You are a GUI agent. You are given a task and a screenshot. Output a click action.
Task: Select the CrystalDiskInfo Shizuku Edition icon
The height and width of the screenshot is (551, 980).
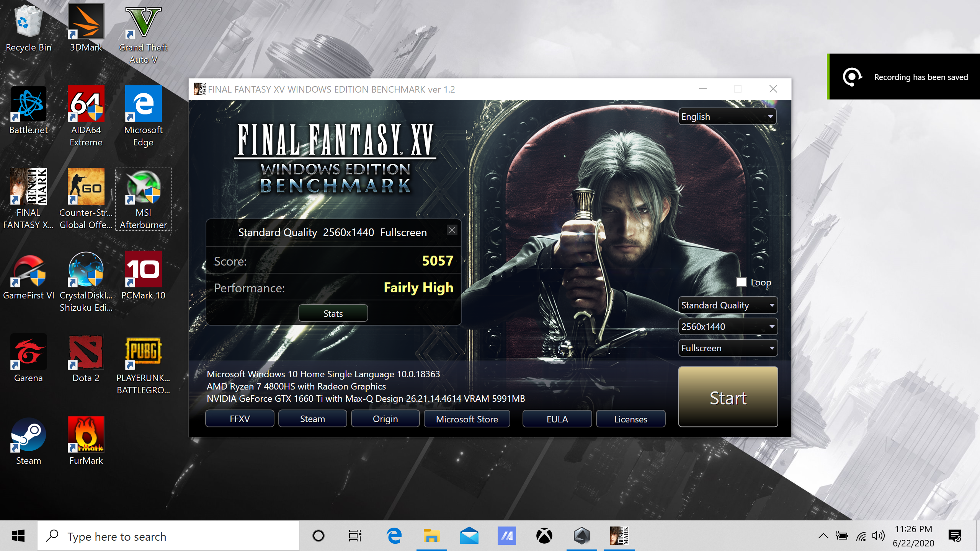(86, 282)
